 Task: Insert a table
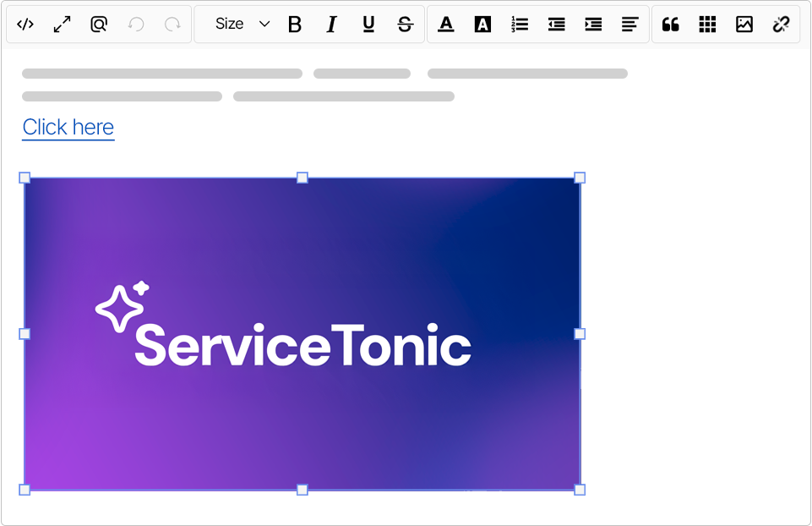[707, 25]
